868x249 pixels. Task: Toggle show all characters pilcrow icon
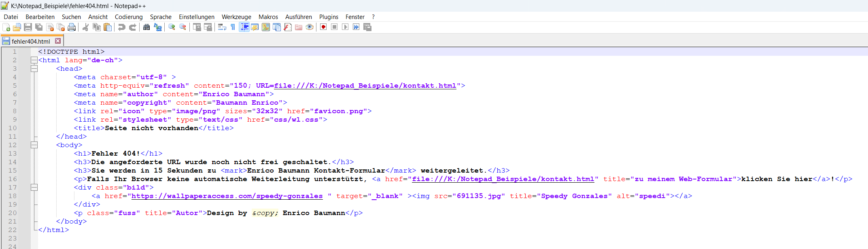point(233,27)
